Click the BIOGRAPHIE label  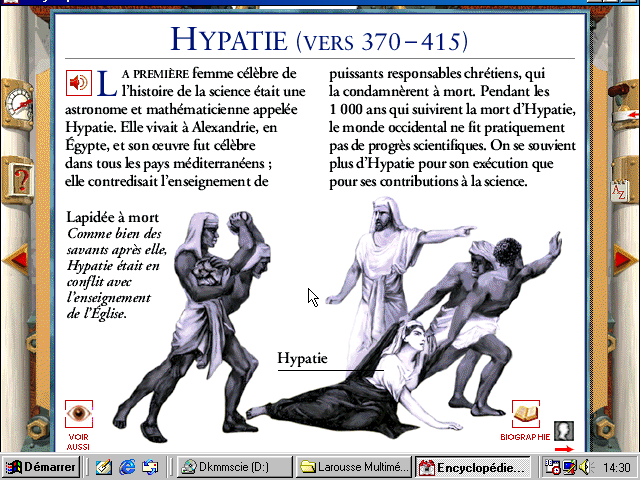pyautogui.click(x=525, y=437)
